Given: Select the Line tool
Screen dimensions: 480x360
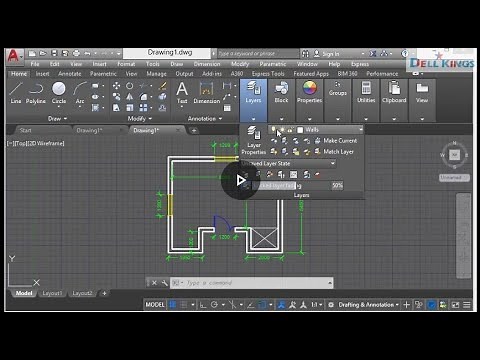Looking at the screenshot, I should tap(16, 93).
